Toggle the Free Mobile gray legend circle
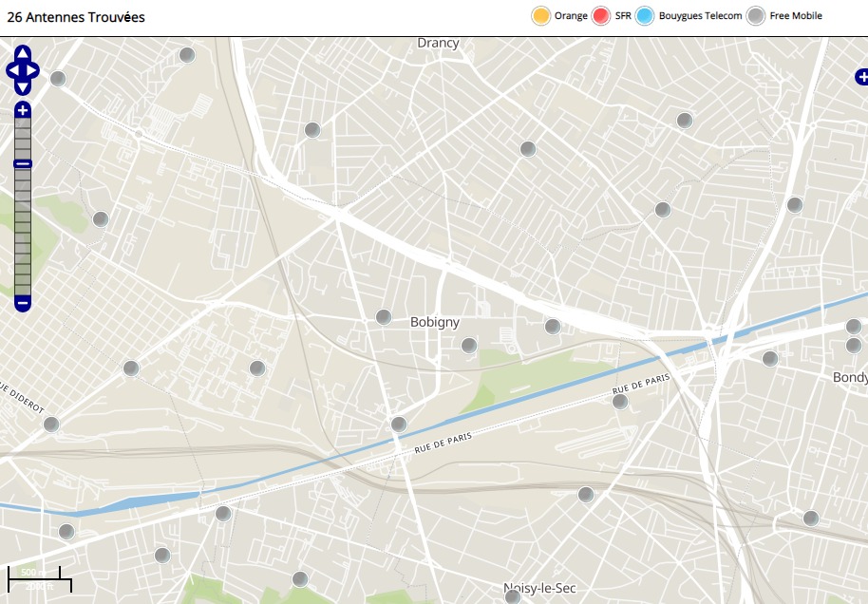This screenshot has width=868, height=604. [756, 16]
